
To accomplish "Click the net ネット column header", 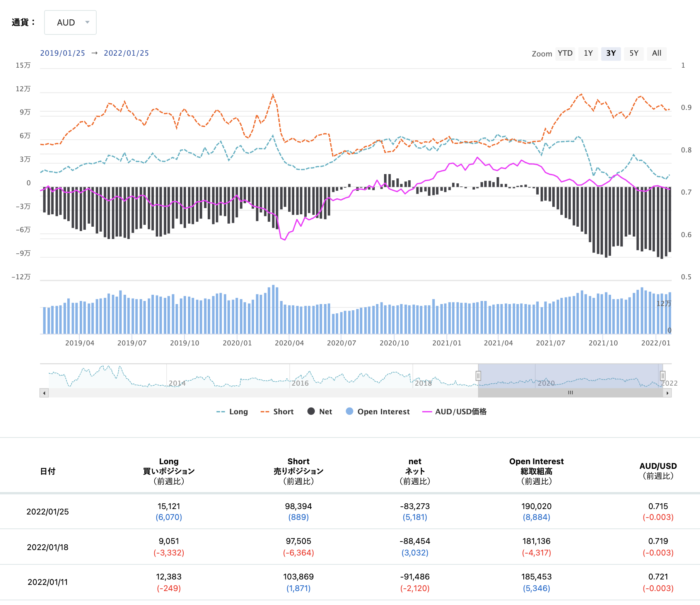I will pos(415,471).
